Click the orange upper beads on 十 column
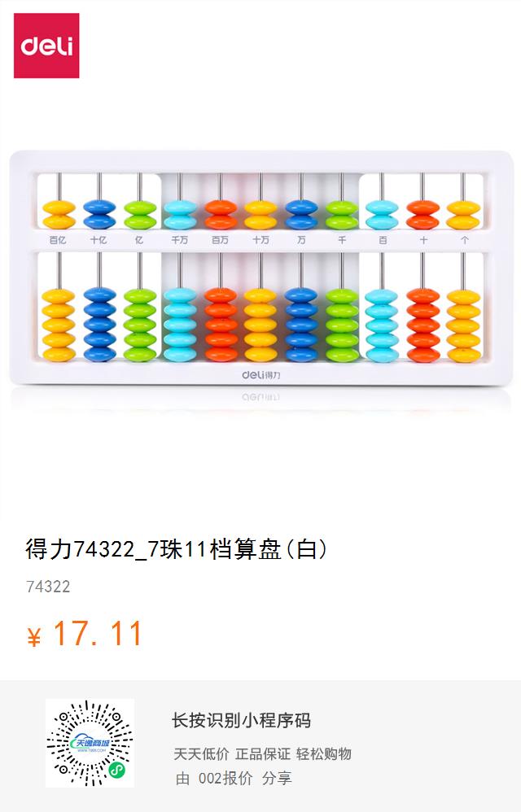 pos(423,215)
